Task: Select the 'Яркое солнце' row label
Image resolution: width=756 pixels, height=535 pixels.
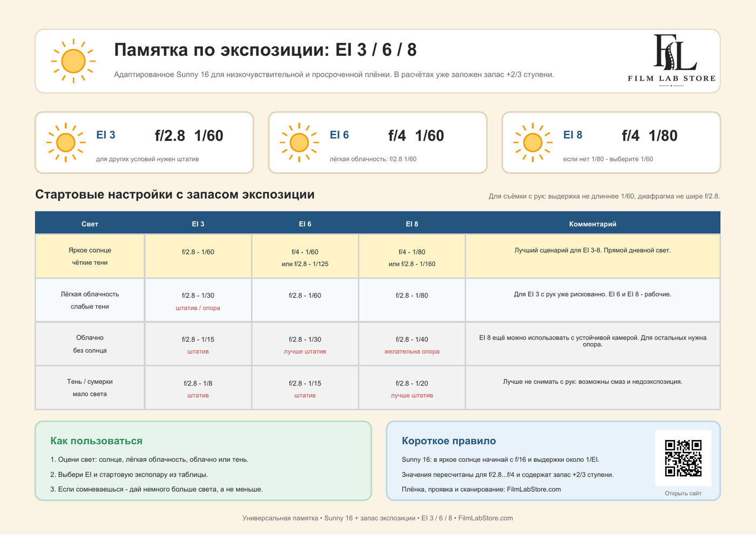Action: 90,250
